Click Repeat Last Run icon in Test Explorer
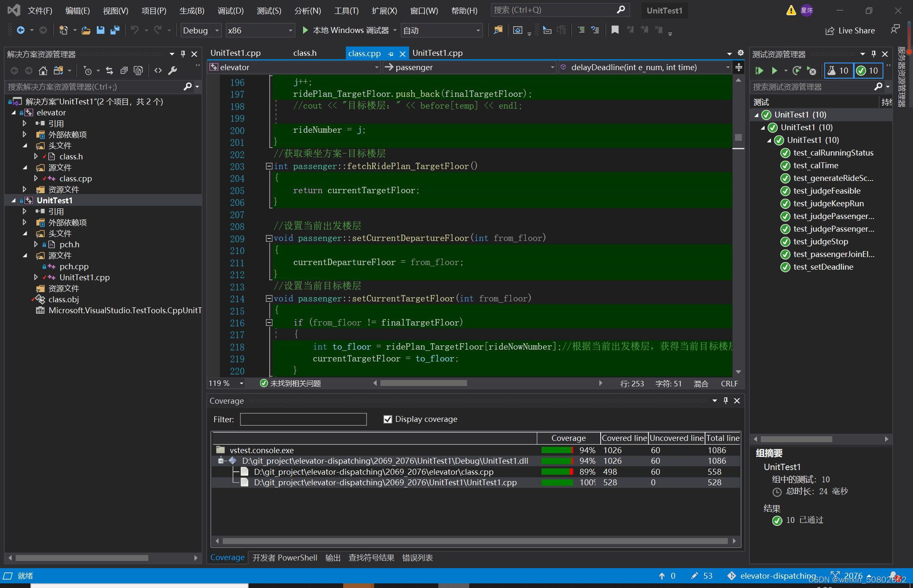Image resolution: width=913 pixels, height=588 pixels. (x=797, y=71)
